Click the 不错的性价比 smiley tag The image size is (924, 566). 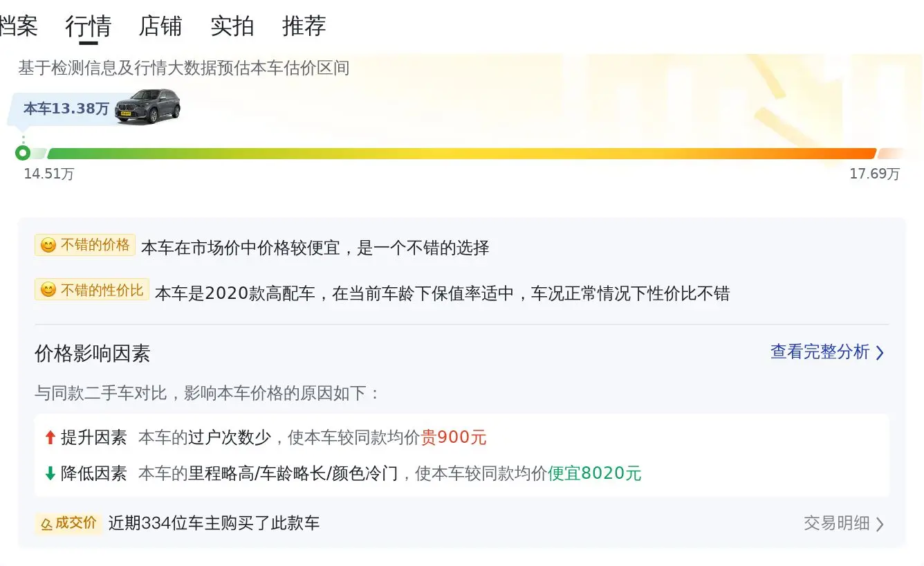pos(92,290)
